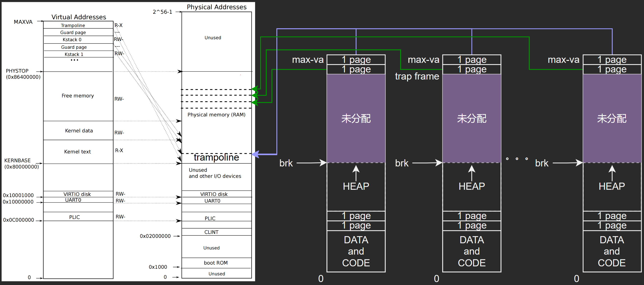Screen dimensions: 644x285
Task: Click the first purple 未分配 region
Action: pos(356,118)
